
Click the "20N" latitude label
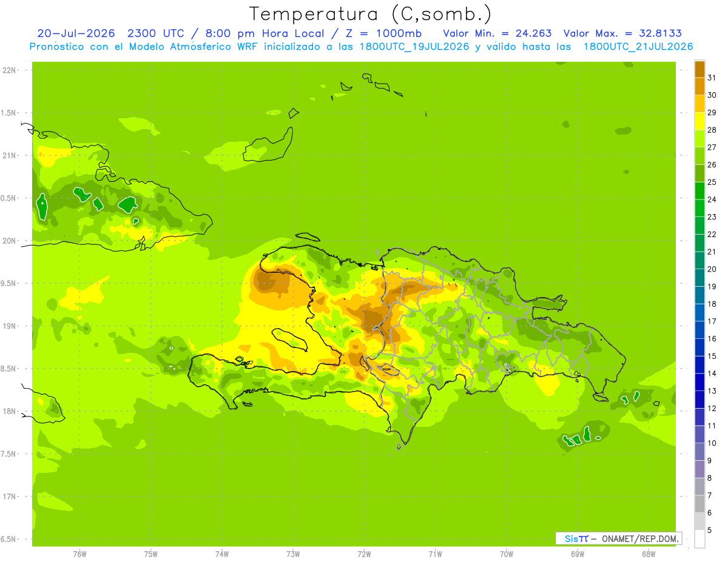point(8,241)
